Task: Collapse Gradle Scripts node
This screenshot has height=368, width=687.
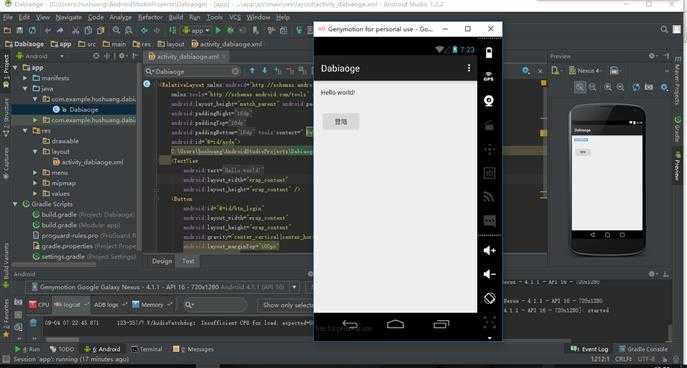Action: [15, 204]
